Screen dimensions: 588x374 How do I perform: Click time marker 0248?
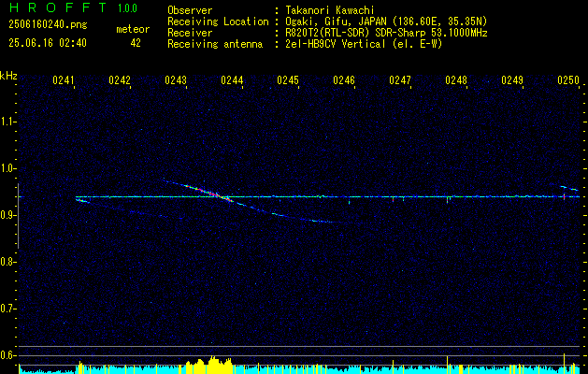(x=456, y=80)
